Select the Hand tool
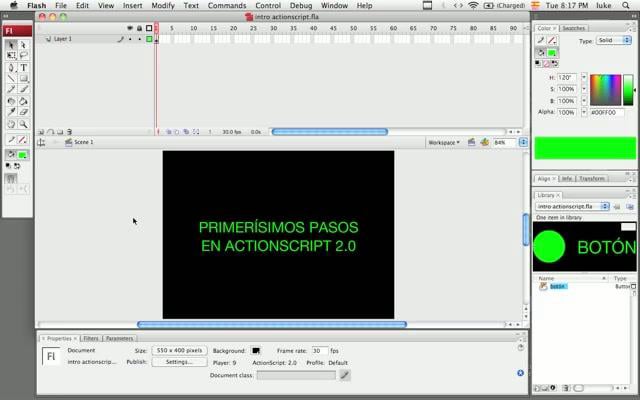The width and height of the screenshot is (640, 400). tap(11, 124)
